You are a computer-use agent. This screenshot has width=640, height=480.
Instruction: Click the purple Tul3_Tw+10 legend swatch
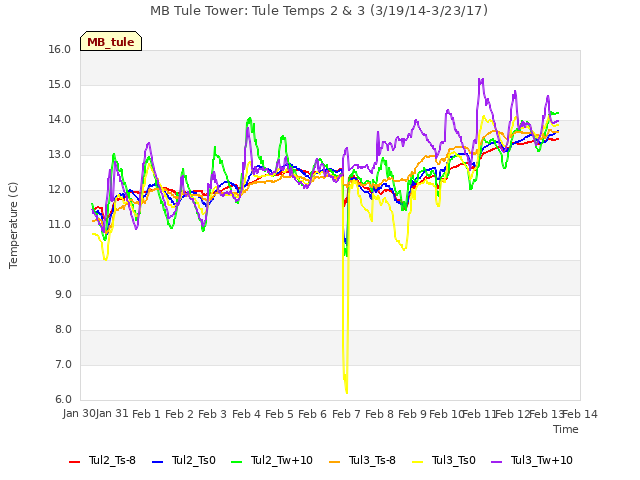point(496,462)
